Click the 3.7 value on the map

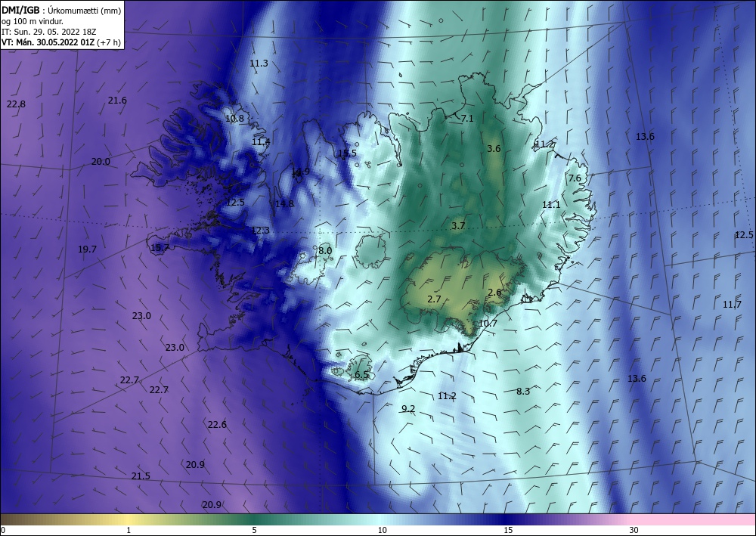point(458,225)
